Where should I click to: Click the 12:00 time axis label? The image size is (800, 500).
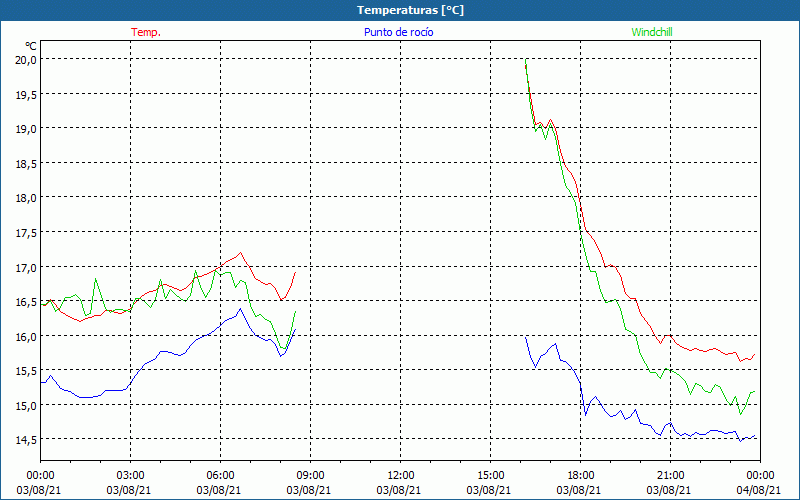point(400,476)
